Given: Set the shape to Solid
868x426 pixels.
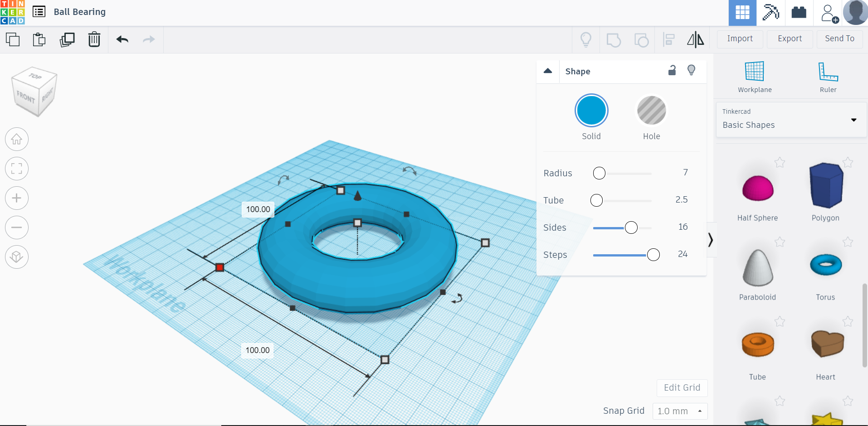Looking at the screenshot, I should click(591, 111).
